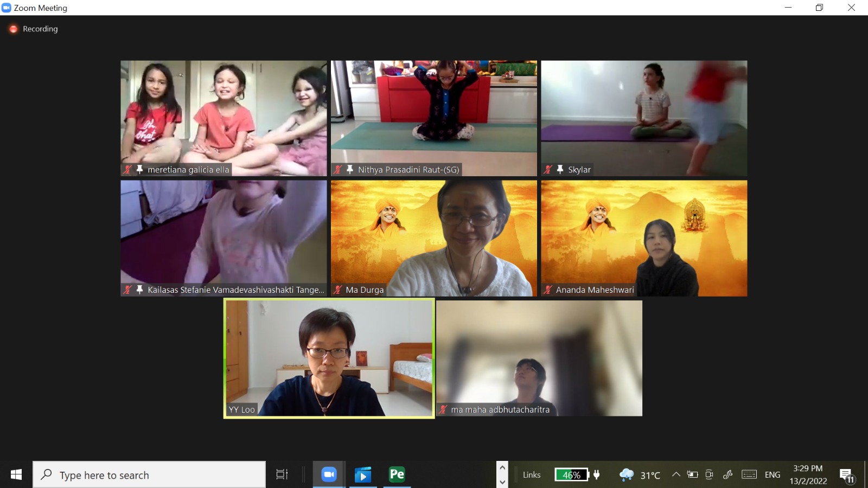This screenshot has width=868, height=488.
Task: Click the pin icon on Skylar's video
Action: [x=560, y=169]
